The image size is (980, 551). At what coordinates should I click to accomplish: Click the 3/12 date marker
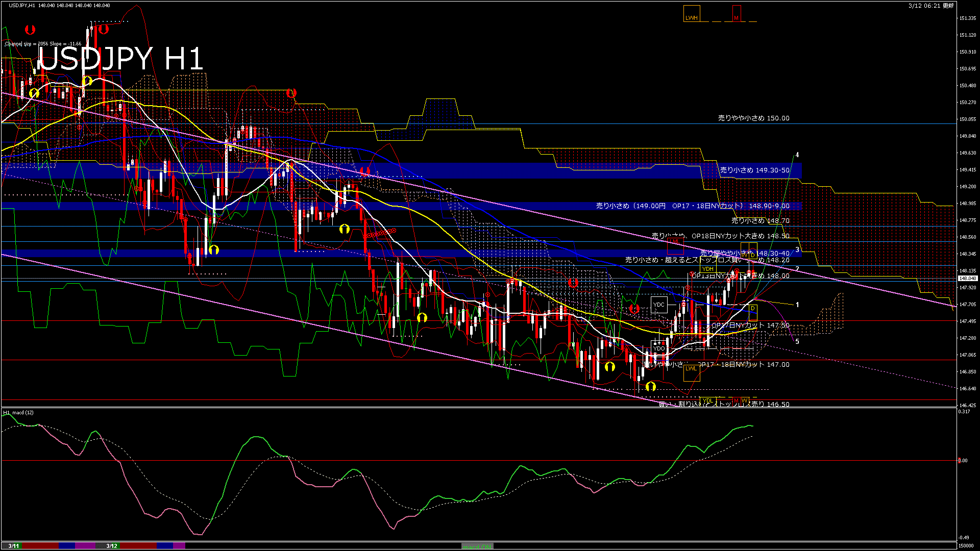click(112, 546)
